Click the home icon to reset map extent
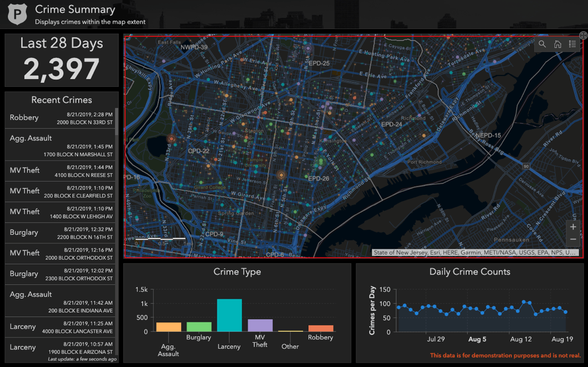588x367 pixels. [x=558, y=44]
